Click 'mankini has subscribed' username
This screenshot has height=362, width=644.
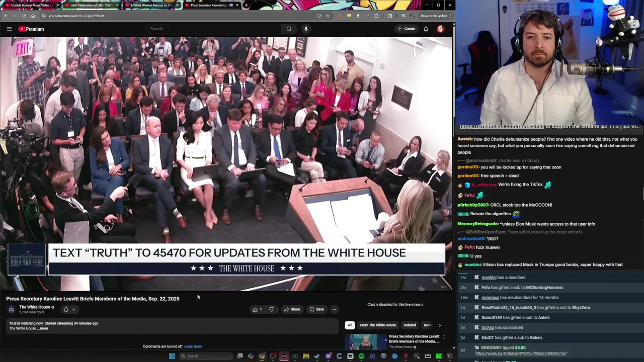coord(489,278)
